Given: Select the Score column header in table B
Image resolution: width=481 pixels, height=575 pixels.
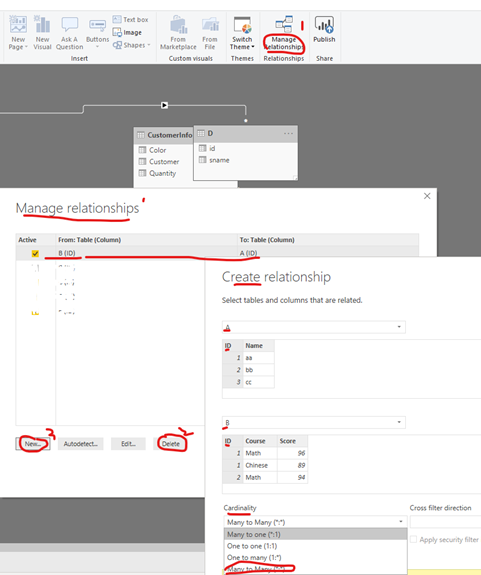Looking at the screenshot, I should pos(292,441).
